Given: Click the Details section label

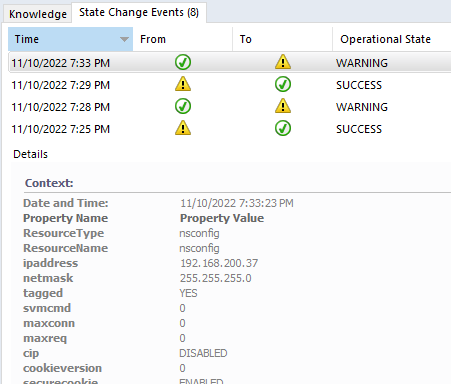Looking at the screenshot, I should (x=30, y=154).
